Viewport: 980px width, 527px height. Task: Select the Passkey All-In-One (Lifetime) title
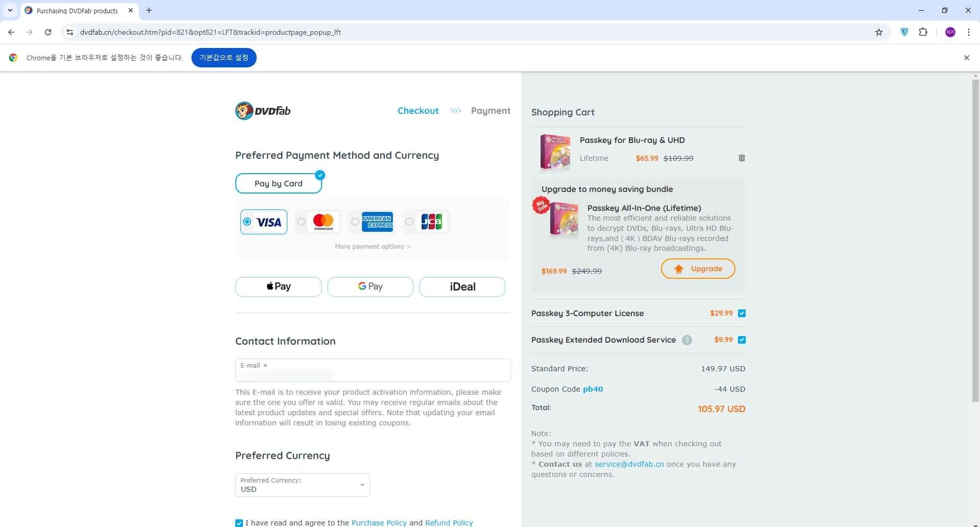[x=644, y=208]
